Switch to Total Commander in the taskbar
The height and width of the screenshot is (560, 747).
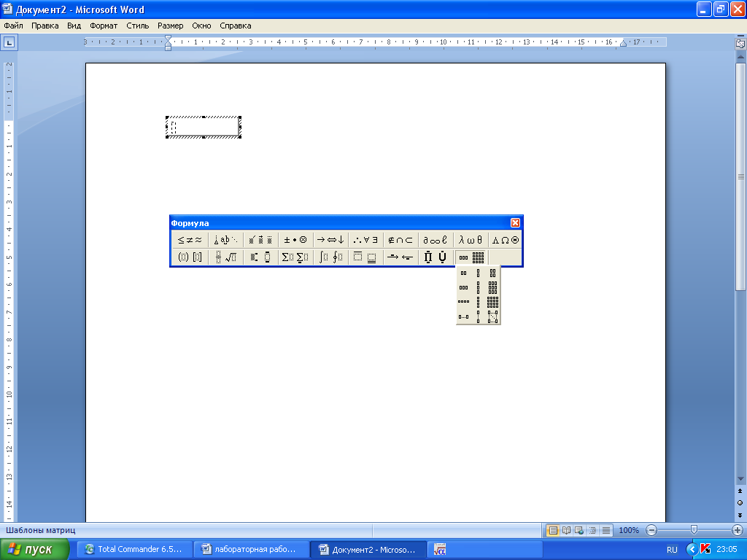tap(135, 550)
